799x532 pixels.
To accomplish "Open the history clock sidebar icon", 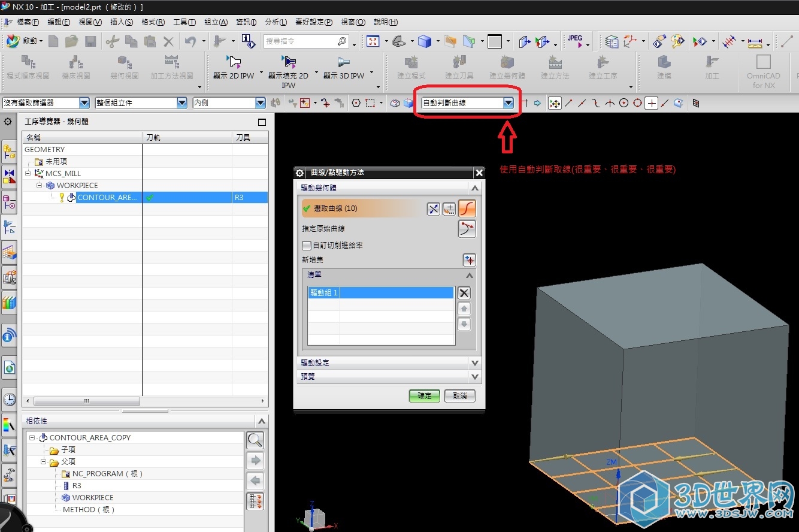I will tap(9, 399).
